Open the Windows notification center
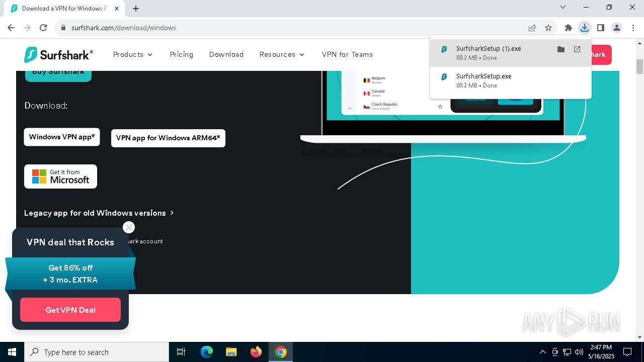 [x=627, y=352]
